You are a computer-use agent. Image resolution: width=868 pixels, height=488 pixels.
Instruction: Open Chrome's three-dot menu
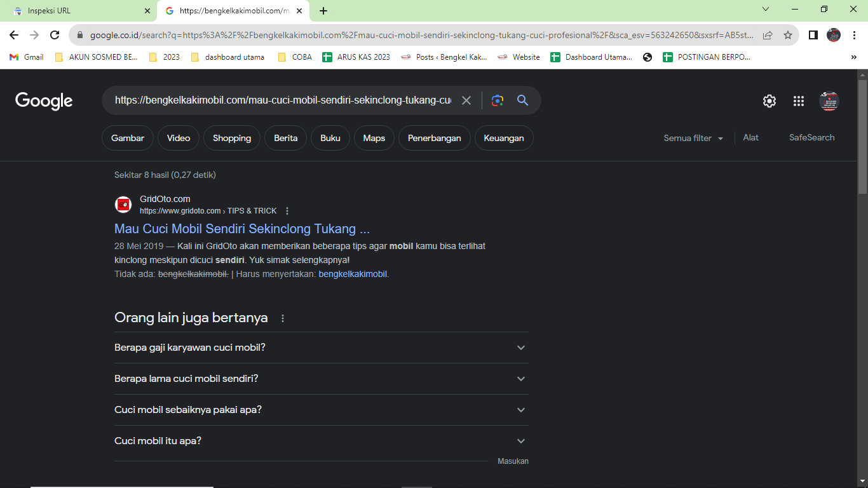(855, 36)
